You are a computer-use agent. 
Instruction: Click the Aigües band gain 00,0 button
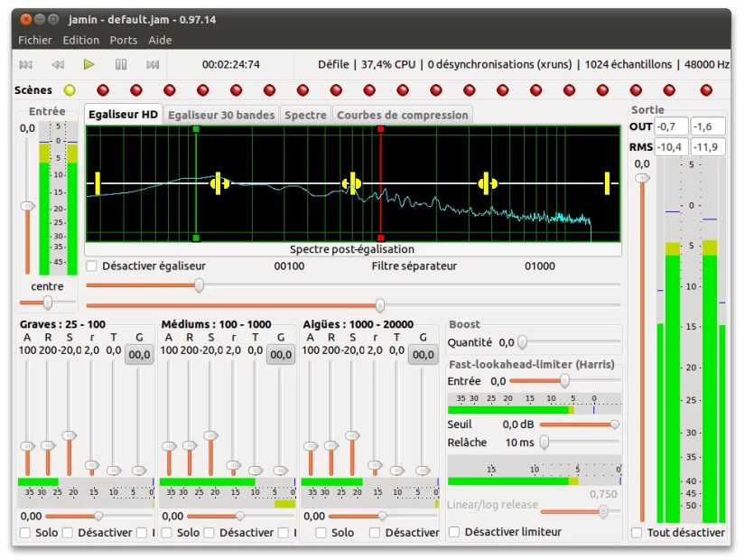(424, 355)
